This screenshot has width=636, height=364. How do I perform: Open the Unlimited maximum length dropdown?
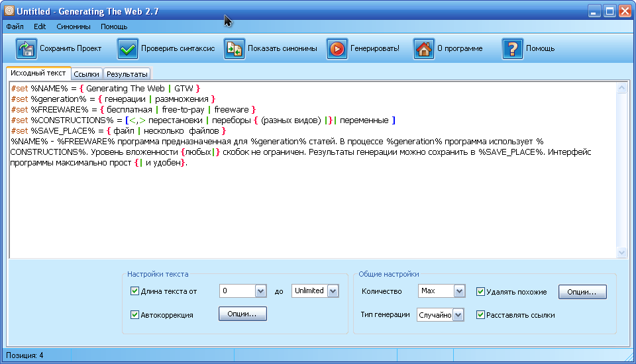(x=333, y=291)
